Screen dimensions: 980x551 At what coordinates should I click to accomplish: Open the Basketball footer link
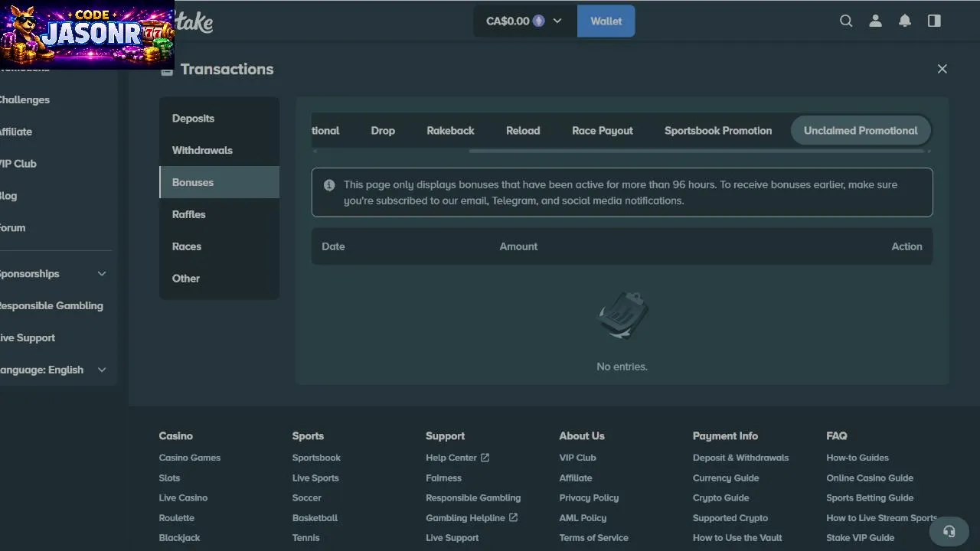point(315,517)
